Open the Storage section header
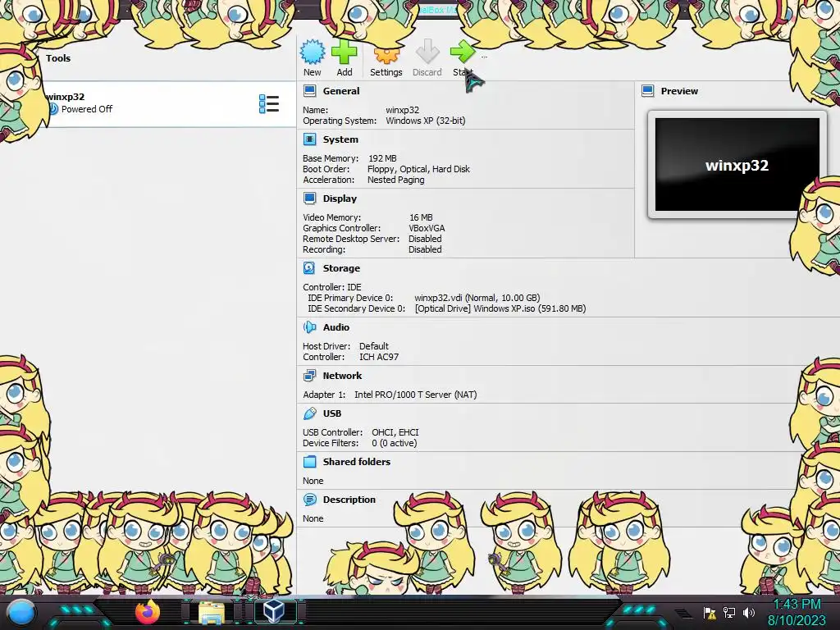 click(341, 268)
